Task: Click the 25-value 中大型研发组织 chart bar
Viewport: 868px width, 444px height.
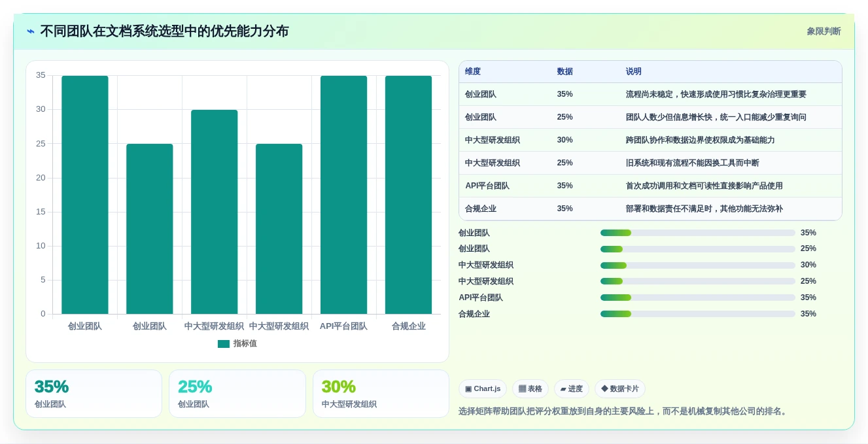Action: pyautogui.click(x=279, y=229)
